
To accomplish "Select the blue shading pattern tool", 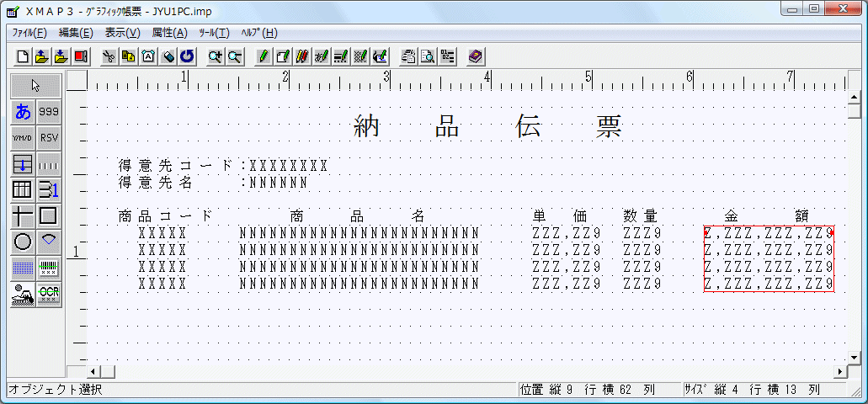I will tap(24, 268).
